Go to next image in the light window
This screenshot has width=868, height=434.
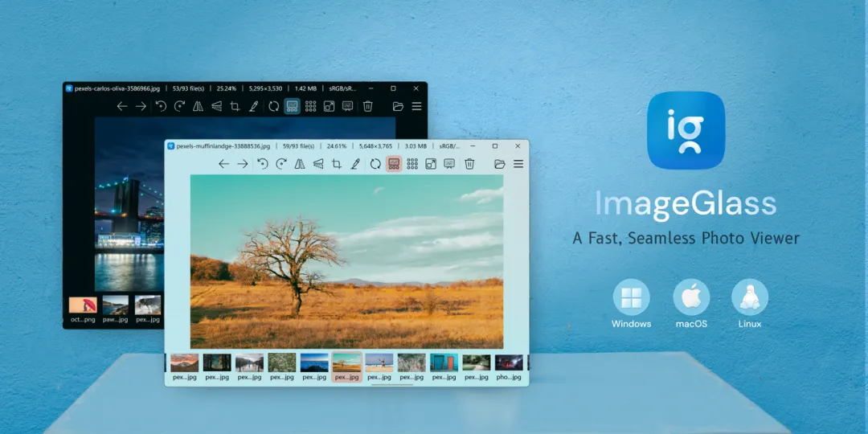click(x=243, y=164)
